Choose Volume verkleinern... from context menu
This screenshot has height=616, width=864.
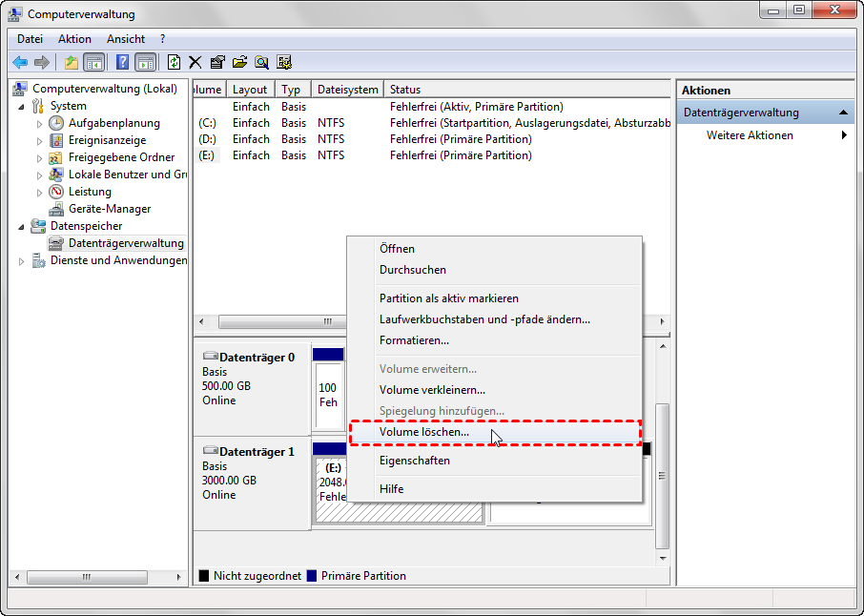tap(495, 390)
